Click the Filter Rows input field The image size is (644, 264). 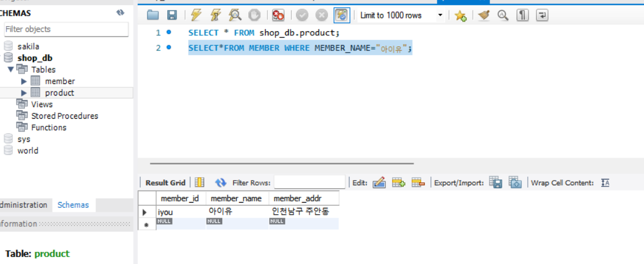(x=310, y=182)
